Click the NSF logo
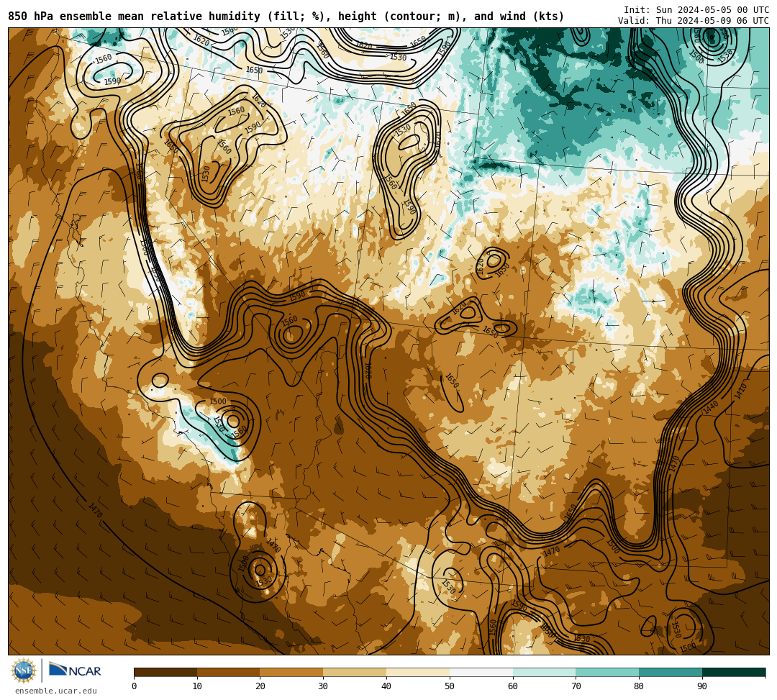The height and width of the screenshot is (700, 777). [24, 671]
